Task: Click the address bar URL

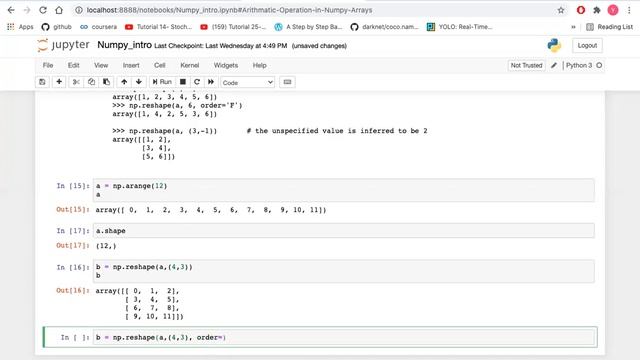Action: 229,10
